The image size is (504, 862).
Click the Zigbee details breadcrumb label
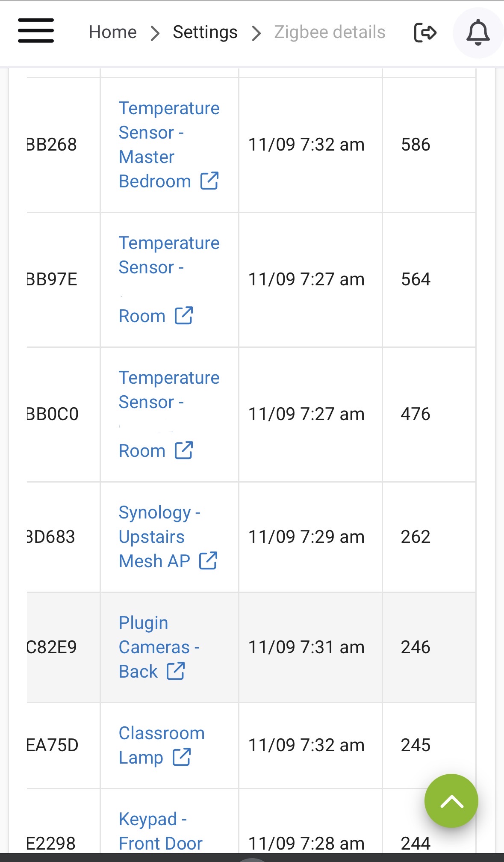click(x=329, y=33)
